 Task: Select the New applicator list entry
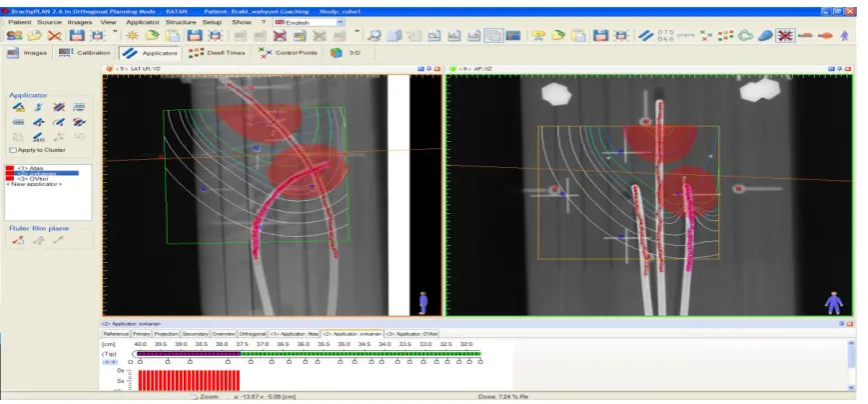34,184
